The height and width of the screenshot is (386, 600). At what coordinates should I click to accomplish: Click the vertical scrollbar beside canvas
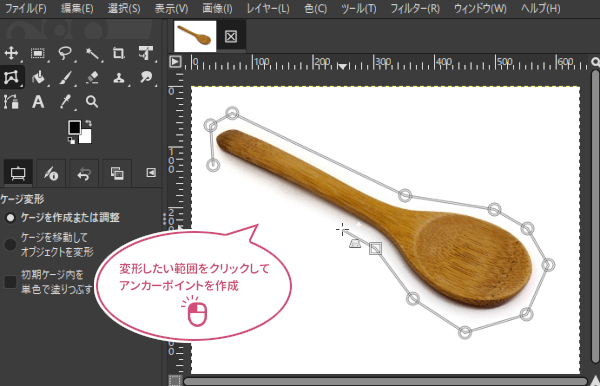(595, 216)
